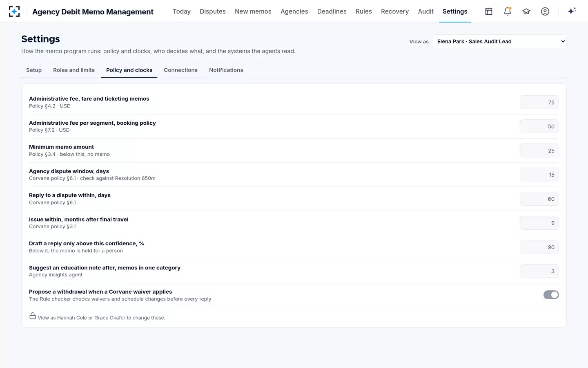Click 'Below it, the memo is held for a person'
Viewport: 588px width, 368px height.
pyautogui.click(x=76, y=251)
